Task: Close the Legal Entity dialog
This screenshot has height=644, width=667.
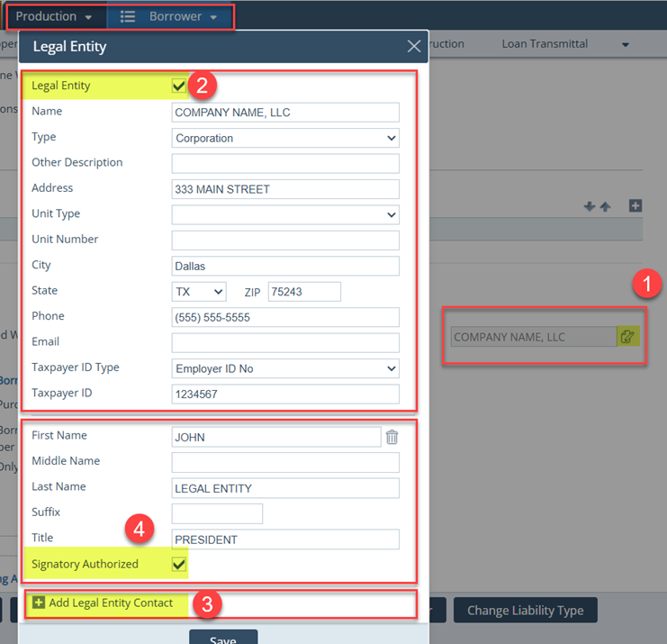Action: coord(414,47)
